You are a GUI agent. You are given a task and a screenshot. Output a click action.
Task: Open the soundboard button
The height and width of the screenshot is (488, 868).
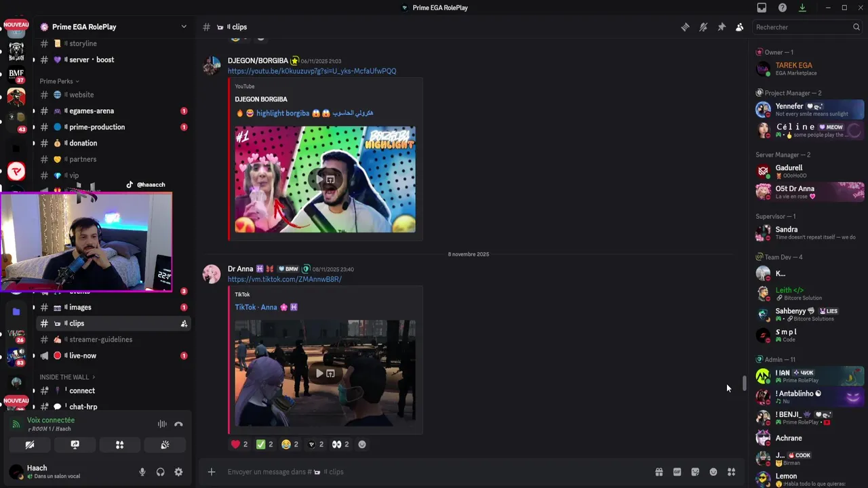pyautogui.click(x=165, y=445)
